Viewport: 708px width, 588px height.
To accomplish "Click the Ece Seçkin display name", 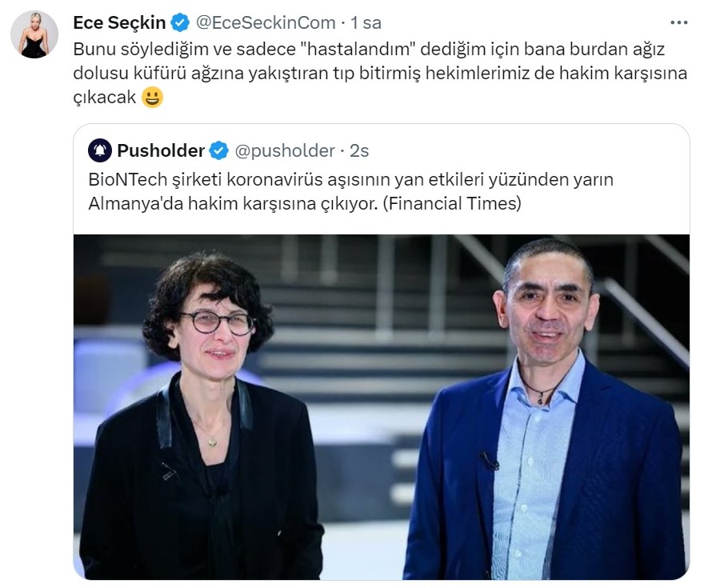I will (119, 22).
